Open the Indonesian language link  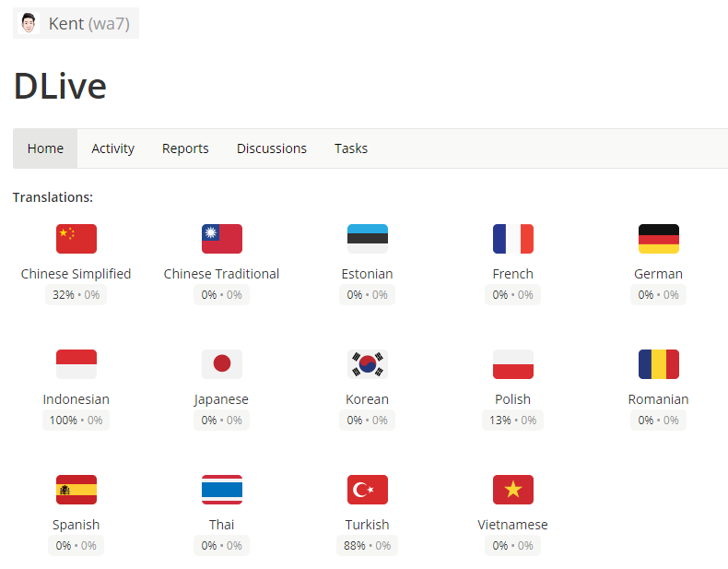click(76, 399)
